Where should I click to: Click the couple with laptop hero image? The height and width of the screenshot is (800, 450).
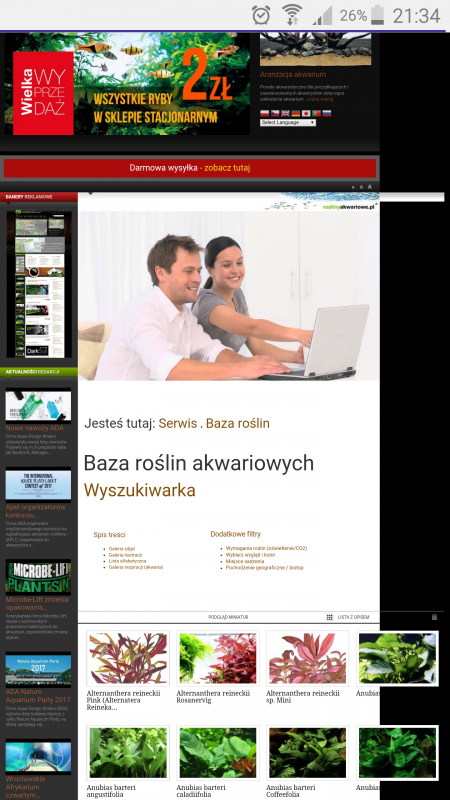point(229,296)
